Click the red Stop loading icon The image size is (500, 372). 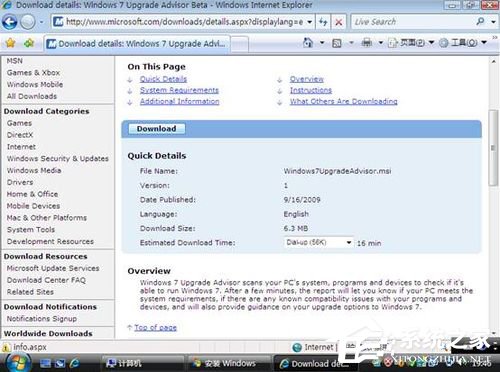coord(339,22)
